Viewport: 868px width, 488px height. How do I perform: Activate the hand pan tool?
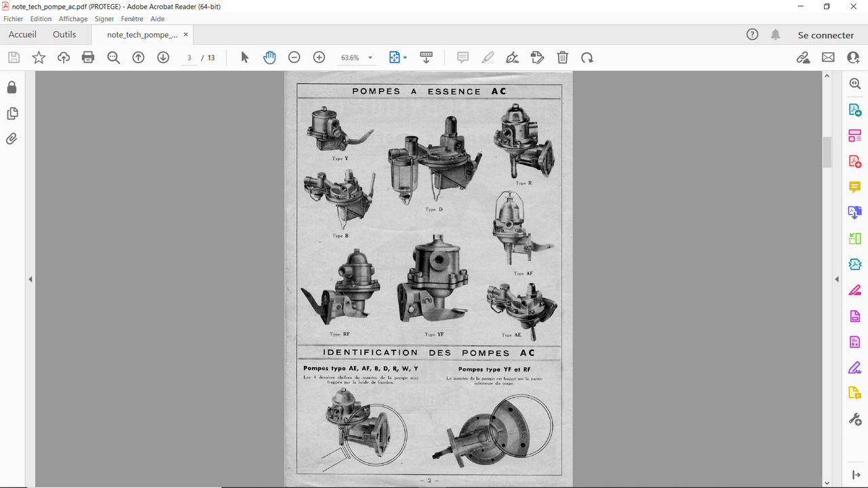coord(269,58)
